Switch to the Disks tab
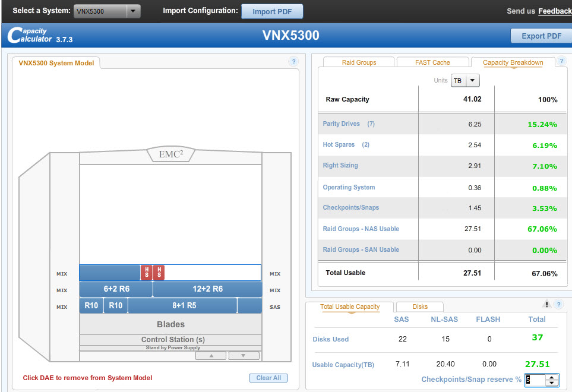 (x=420, y=306)
